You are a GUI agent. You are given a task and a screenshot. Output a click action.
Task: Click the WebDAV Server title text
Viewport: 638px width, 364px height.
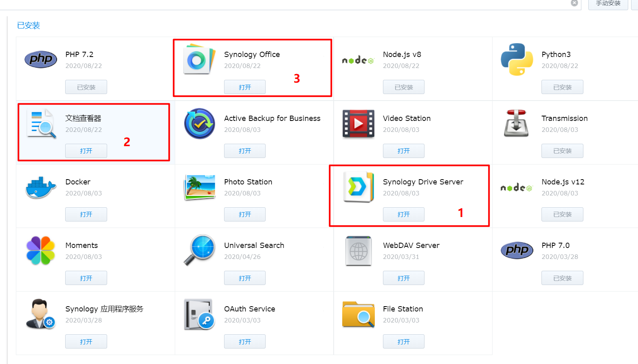point(411,246)
